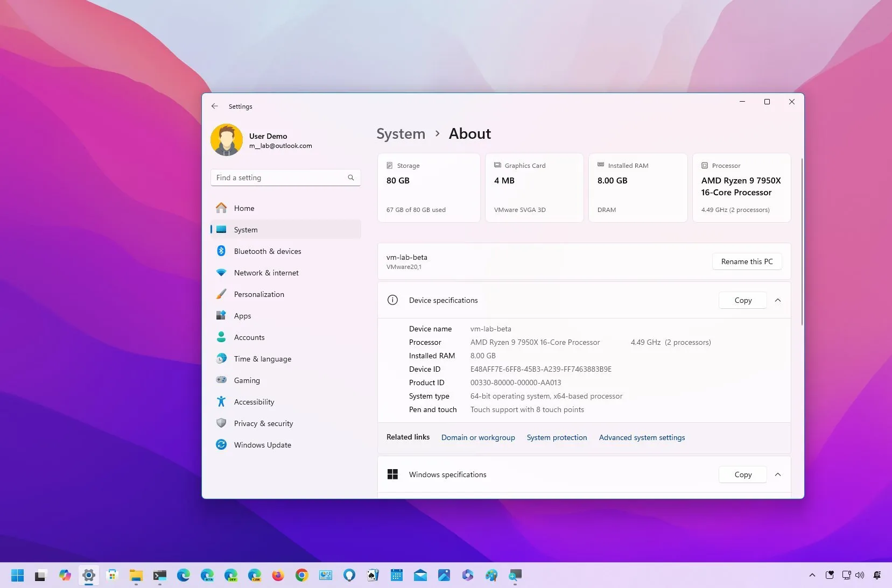Collapse the Device specifications section

click(778, 300)
